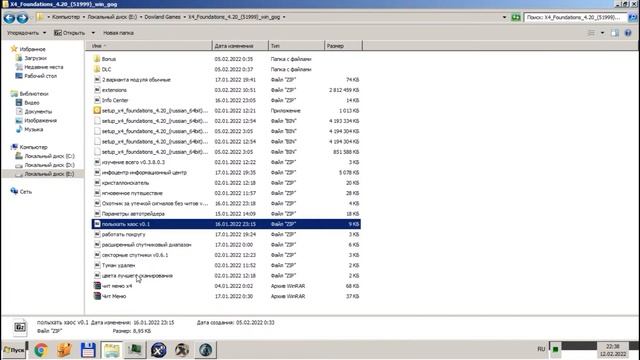The height and width of the screenshot is (360, 640).
Task: Open the Изображения library
Action: [40, 120]
